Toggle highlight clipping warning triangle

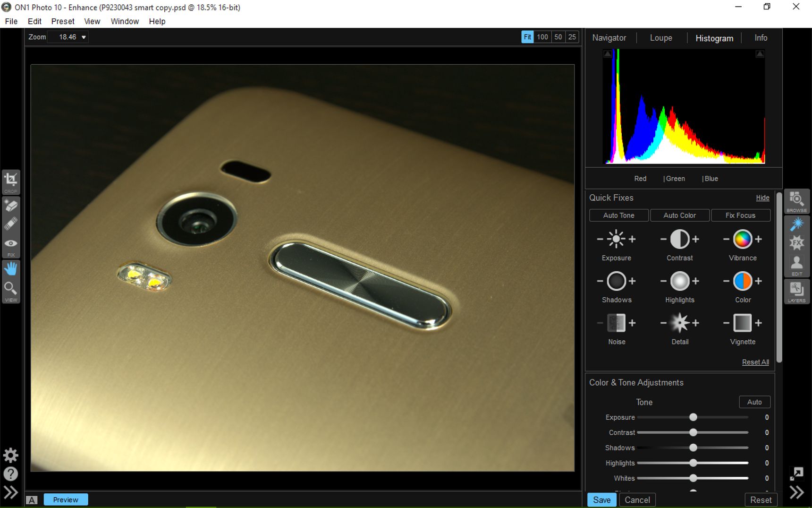[760, 54]
